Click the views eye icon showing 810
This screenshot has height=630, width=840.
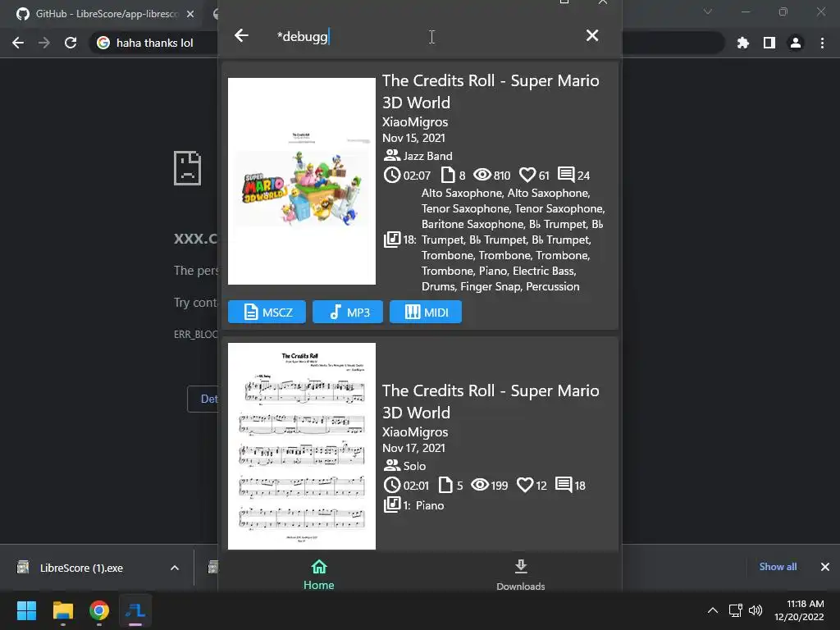click(482, 175)
